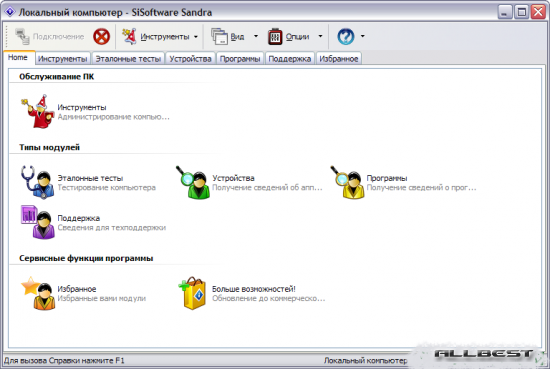The width and height of the screenshot is (550, 369).
Task: Click the Обслуживание ПК section header
Action: (56, 76)
